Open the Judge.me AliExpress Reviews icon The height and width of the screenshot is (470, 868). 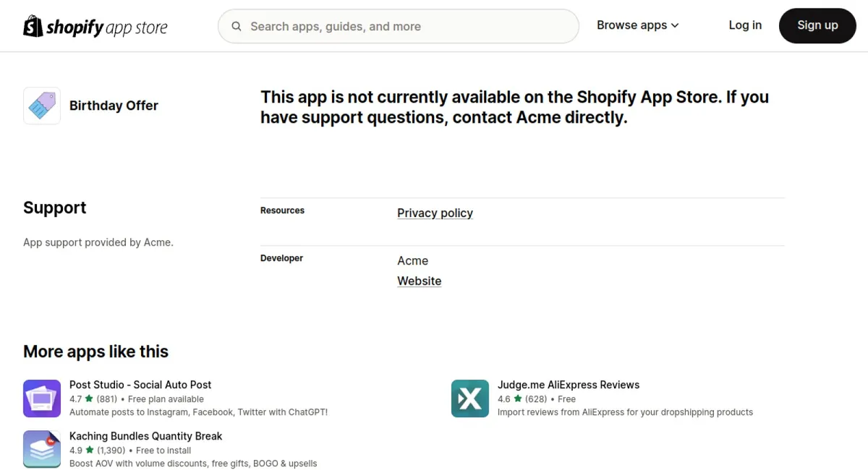tap(470, 398)
